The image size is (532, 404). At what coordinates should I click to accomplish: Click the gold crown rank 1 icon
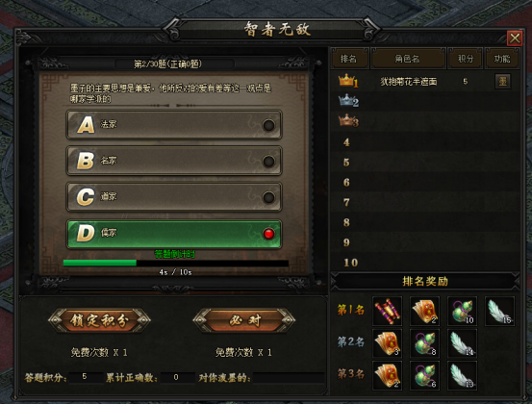[348, 82]
